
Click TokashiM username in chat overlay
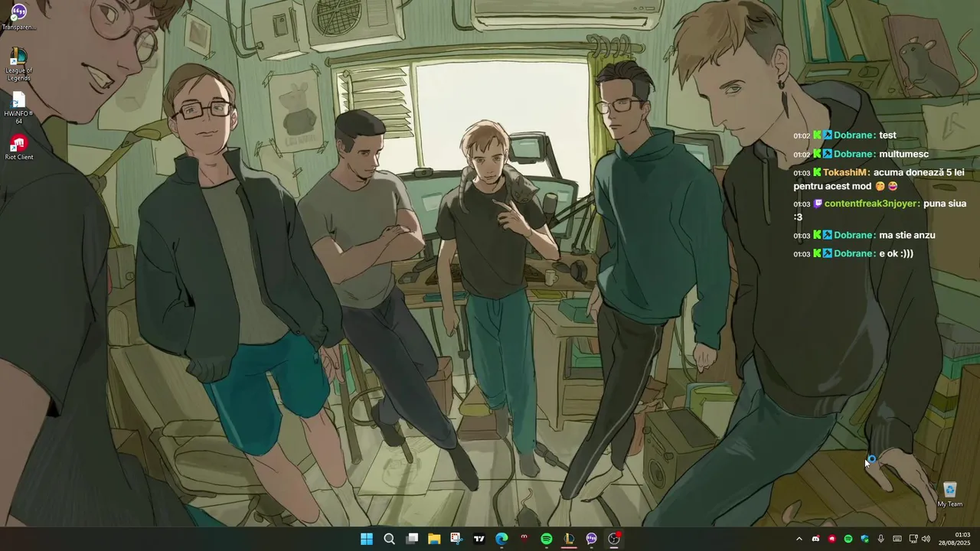(846, 172)
